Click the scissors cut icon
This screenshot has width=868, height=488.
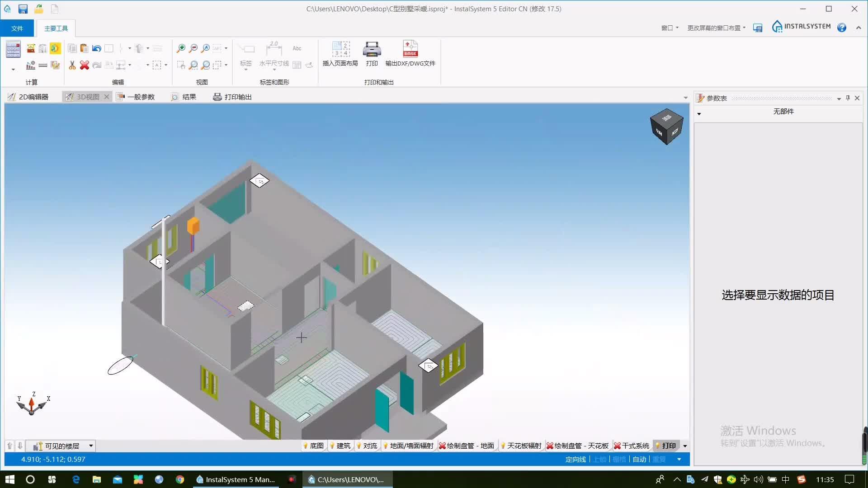72,66
